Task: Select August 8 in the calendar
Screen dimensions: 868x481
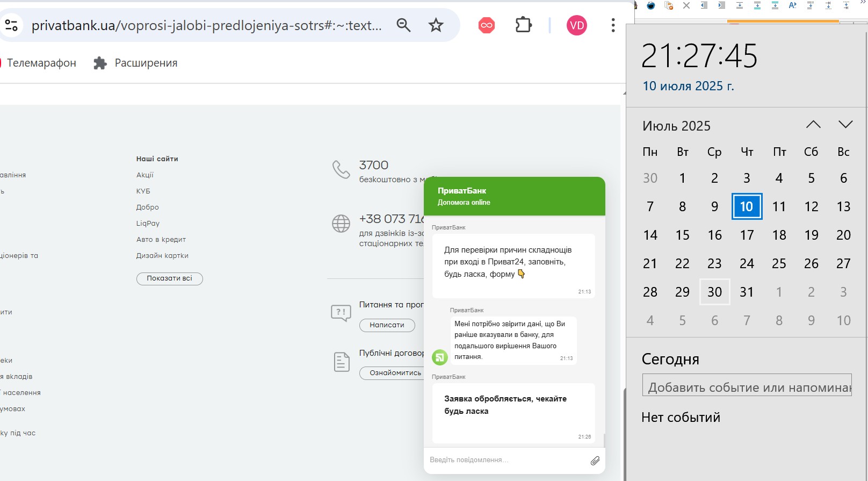Action: pyautogui.click(x=779, y=320)
